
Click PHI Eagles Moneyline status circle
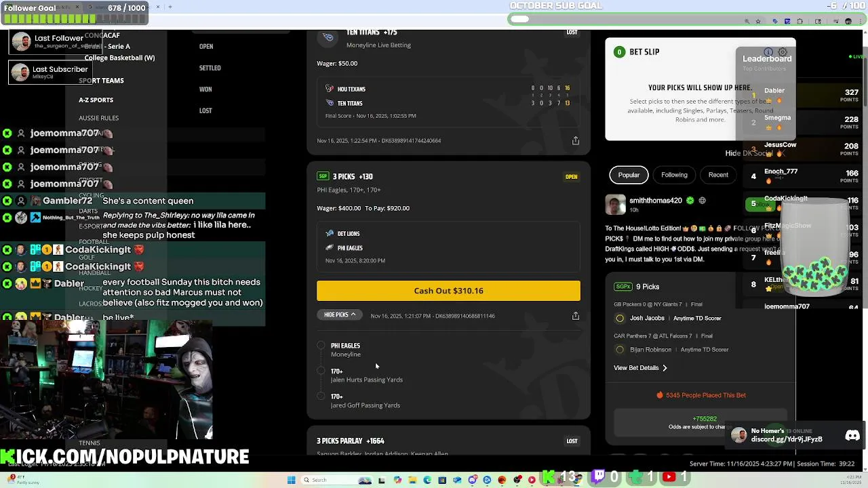pyautogui.click(x=321, y=346)
